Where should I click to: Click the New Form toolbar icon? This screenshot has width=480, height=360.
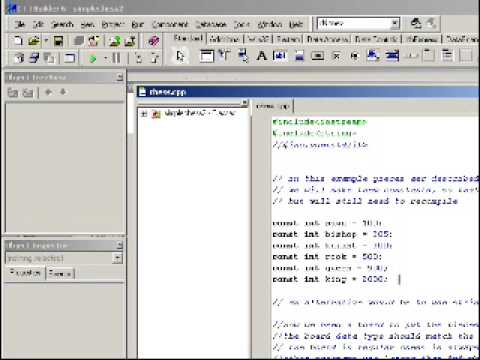(70, 58)
